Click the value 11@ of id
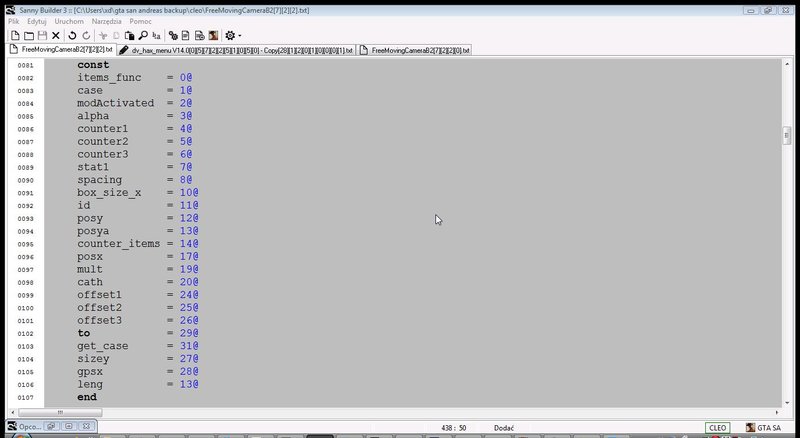800x438 pixels. 189,205
